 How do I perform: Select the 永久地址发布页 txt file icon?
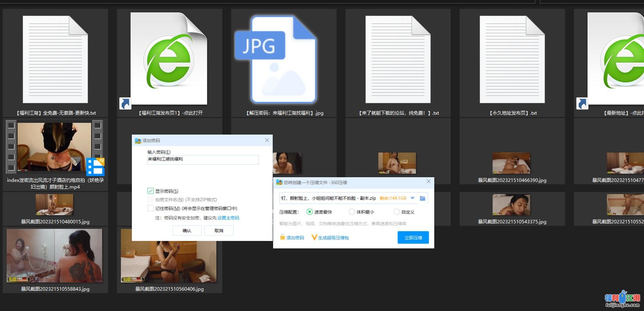[512, 59]
